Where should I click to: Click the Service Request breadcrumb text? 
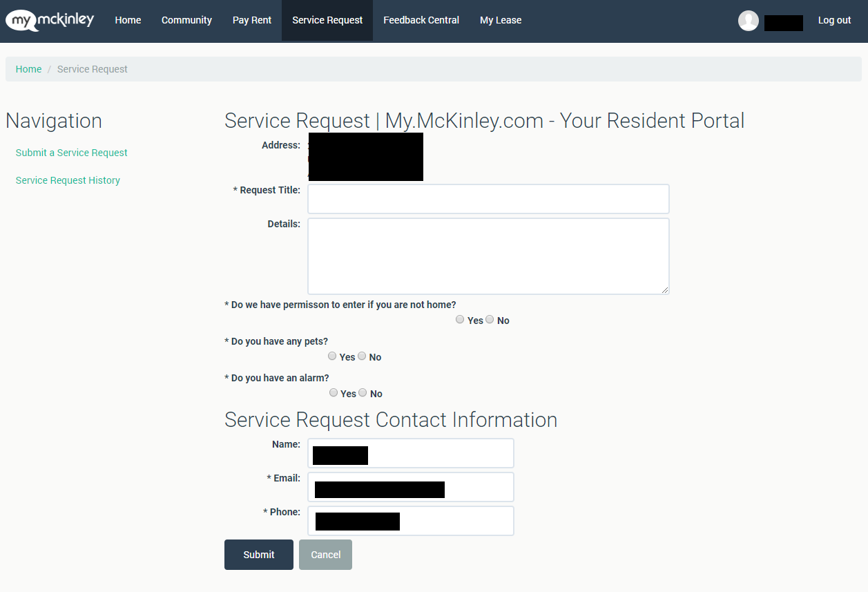[x=93, y=69]
